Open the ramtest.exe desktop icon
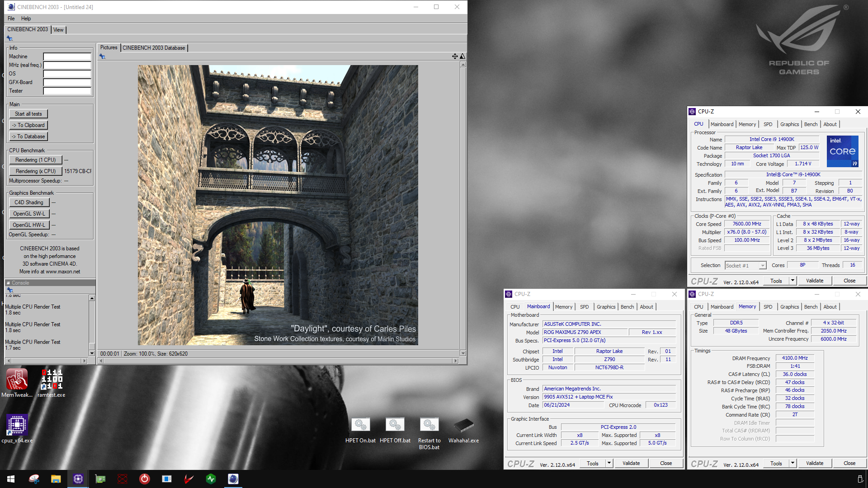The width and height of the screenshot is (868, 488). point(52,383)
